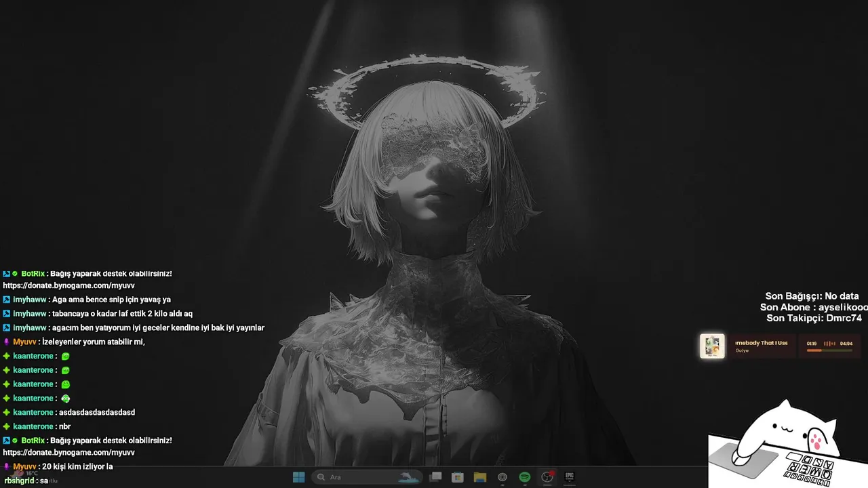The image size is (868, 488).
Task: Click the Son Abone : ayselikooo label
Action: (x=814, y=307)
